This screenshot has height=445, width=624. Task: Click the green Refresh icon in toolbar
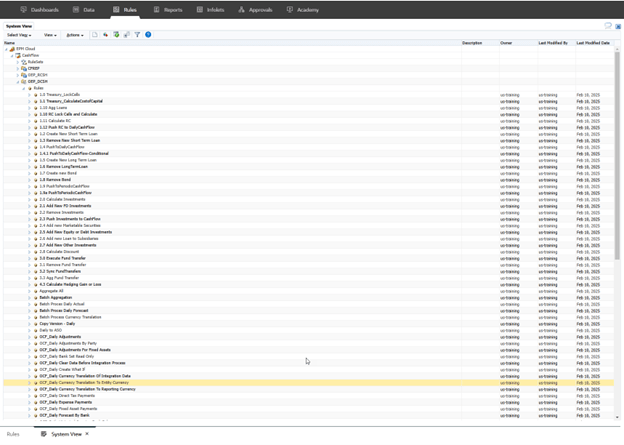point(116,34)
